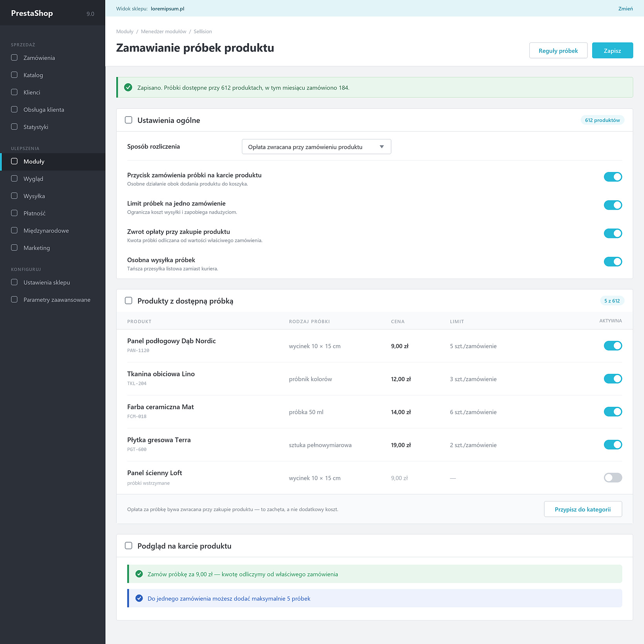Click the green checkmark in the Zapisano alert
Viewport: 644px width, 644px height.
(128, 88)
